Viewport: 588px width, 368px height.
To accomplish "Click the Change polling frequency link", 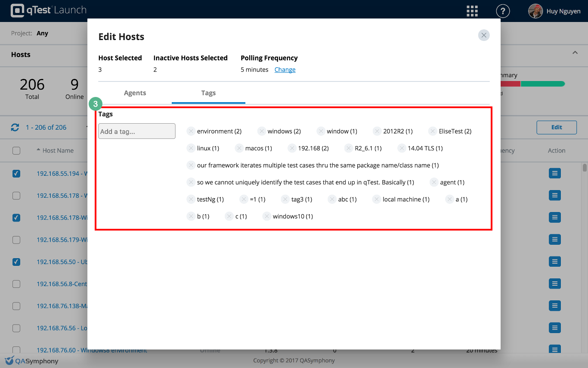I will (x=285, y=70).
